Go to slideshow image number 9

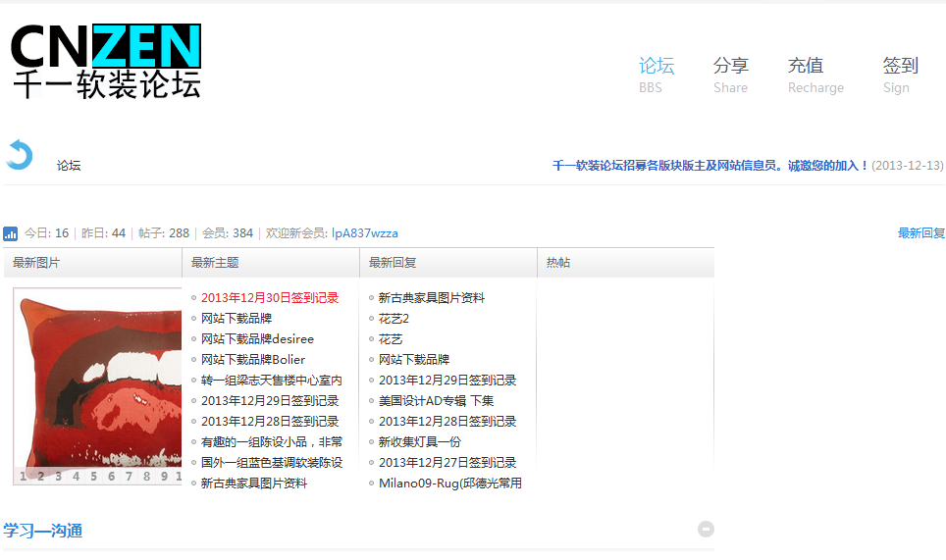tap(164, 477)
